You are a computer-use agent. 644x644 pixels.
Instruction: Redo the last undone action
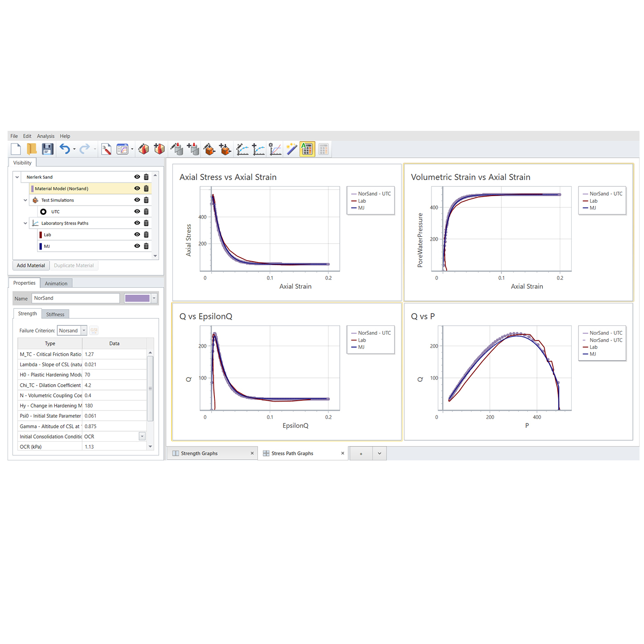click(x=84, y=149)
